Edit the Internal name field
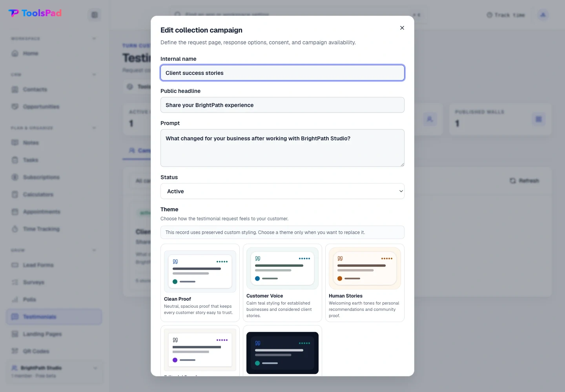565x392 pixels. [x=282, y=73]
